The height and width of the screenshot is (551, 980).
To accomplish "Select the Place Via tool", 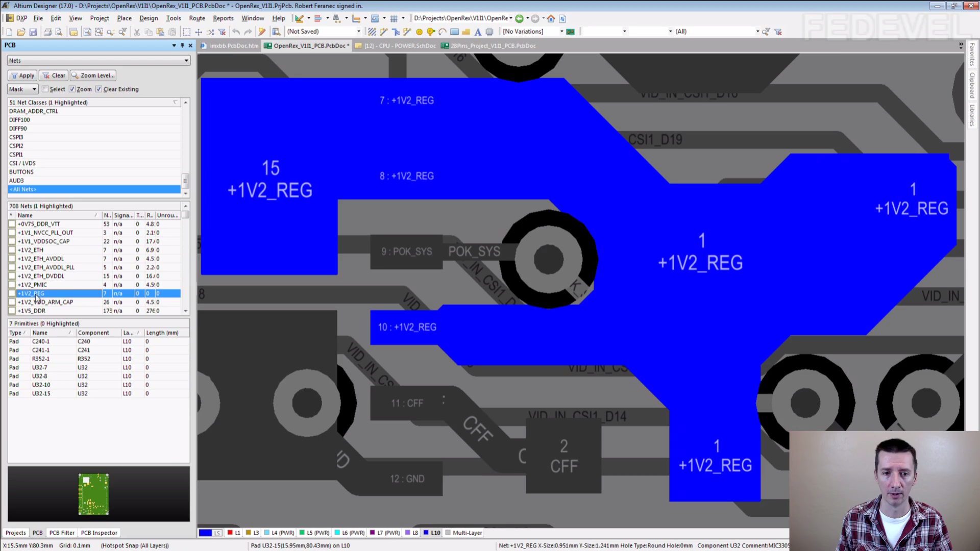I will pos(431,32).
